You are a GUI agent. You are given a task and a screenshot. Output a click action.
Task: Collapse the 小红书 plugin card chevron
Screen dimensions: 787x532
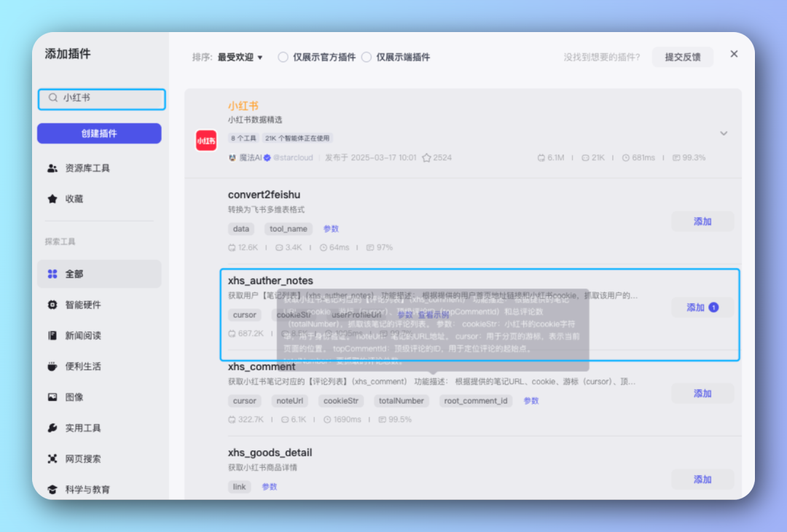coord(724,133)
